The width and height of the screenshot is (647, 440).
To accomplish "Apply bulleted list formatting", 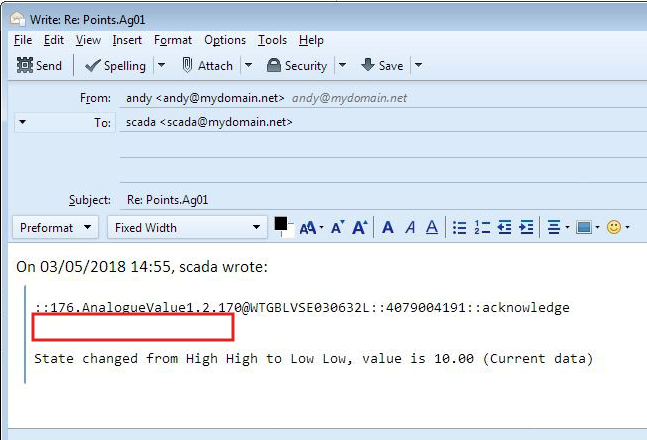I will click(x=459, y=228).
